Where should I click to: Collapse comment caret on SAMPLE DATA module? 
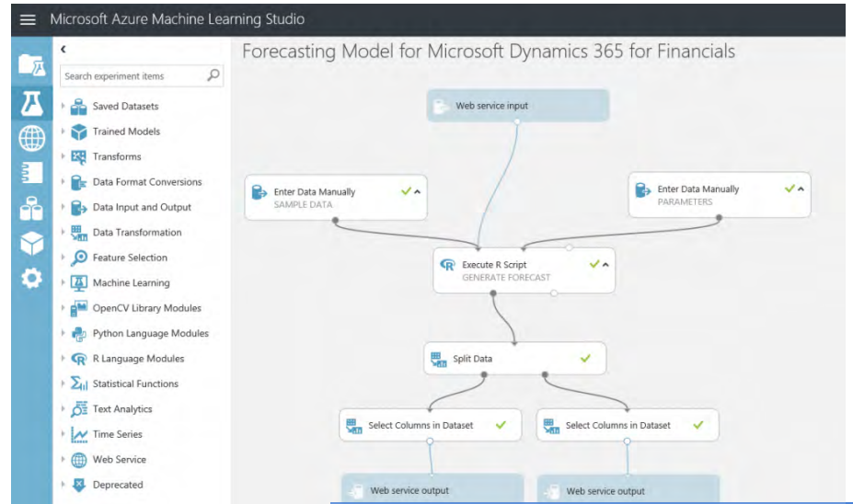coord(417,192)
